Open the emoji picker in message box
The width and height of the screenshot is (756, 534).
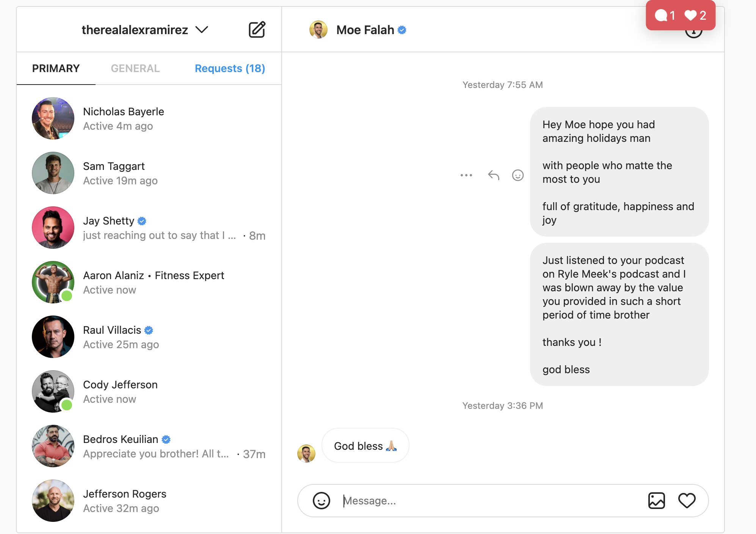point(321,501)
